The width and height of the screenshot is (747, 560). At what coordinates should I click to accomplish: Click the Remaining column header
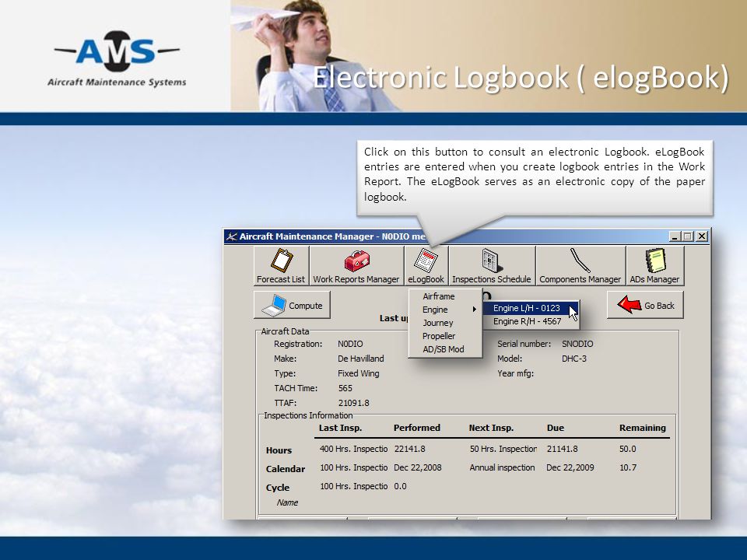tap(643, 428)
